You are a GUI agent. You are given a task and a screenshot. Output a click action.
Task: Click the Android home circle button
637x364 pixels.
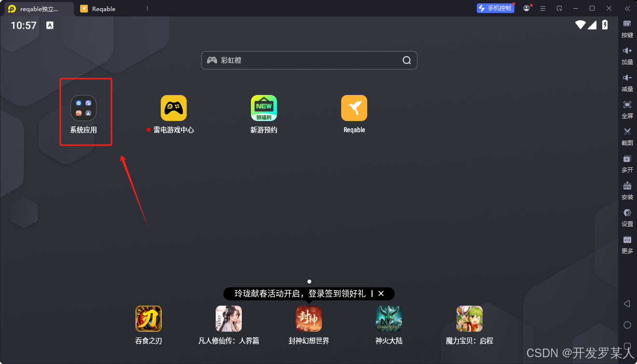[627, 325]
